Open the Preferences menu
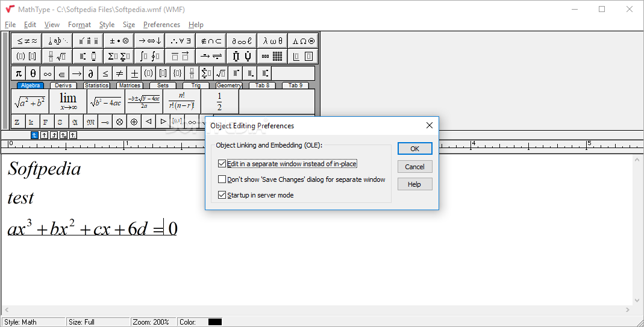This screenshot has width=644, height=327. (x=161, y=25)
